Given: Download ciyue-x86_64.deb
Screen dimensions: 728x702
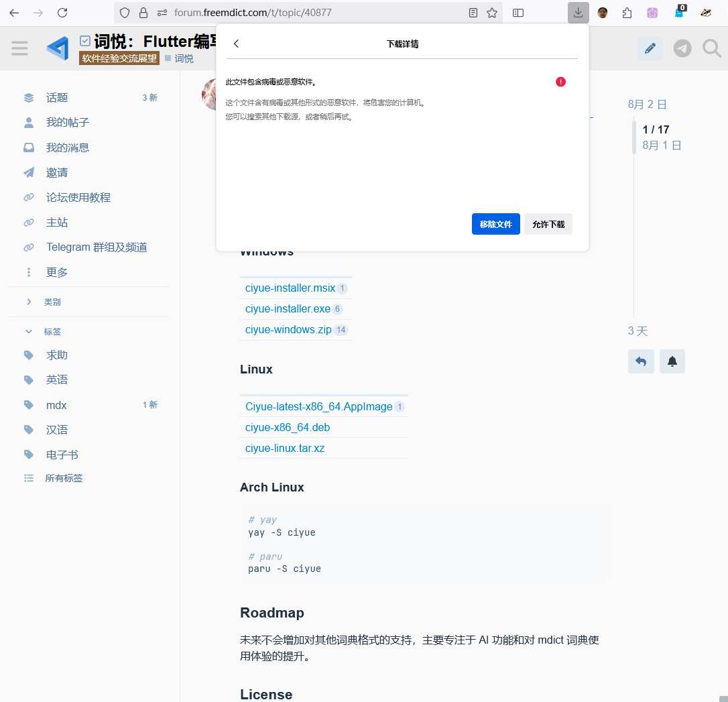Looking at the screenshot, I should coord(288,428).
